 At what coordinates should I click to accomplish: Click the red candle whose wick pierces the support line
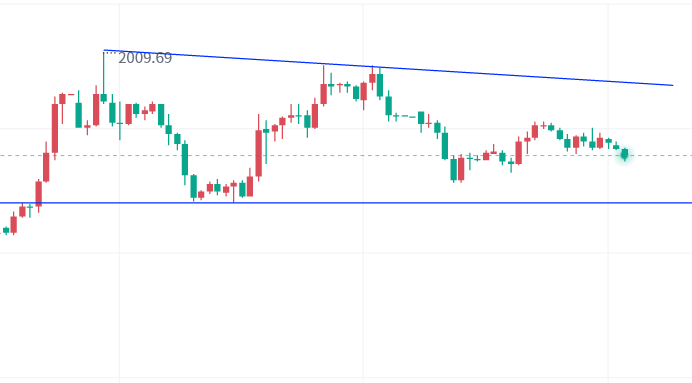(233, 191)
